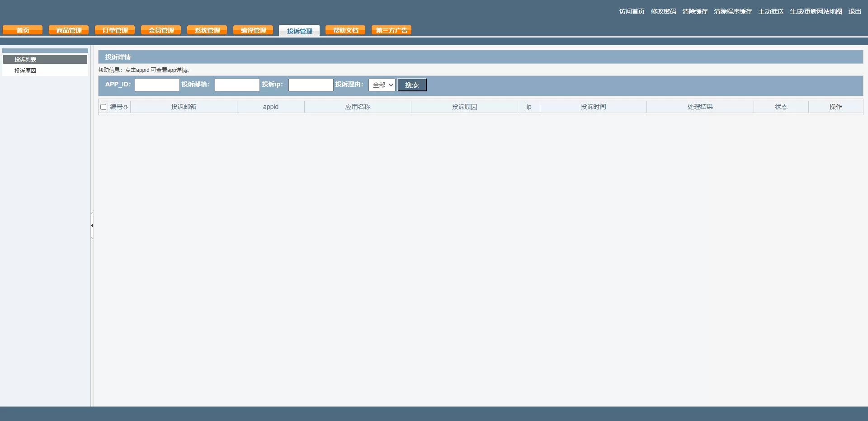Open the 商品管理 tab

[x=69, y=30]
